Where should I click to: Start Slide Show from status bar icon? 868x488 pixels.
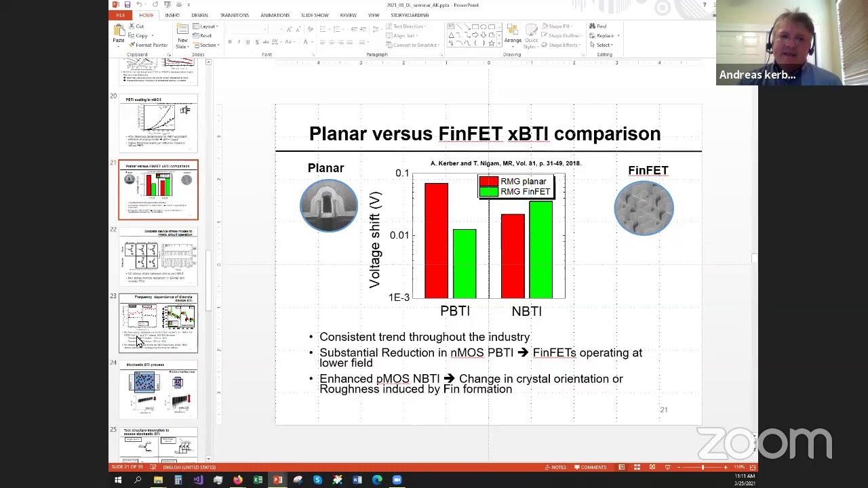[x=668, y=467]
